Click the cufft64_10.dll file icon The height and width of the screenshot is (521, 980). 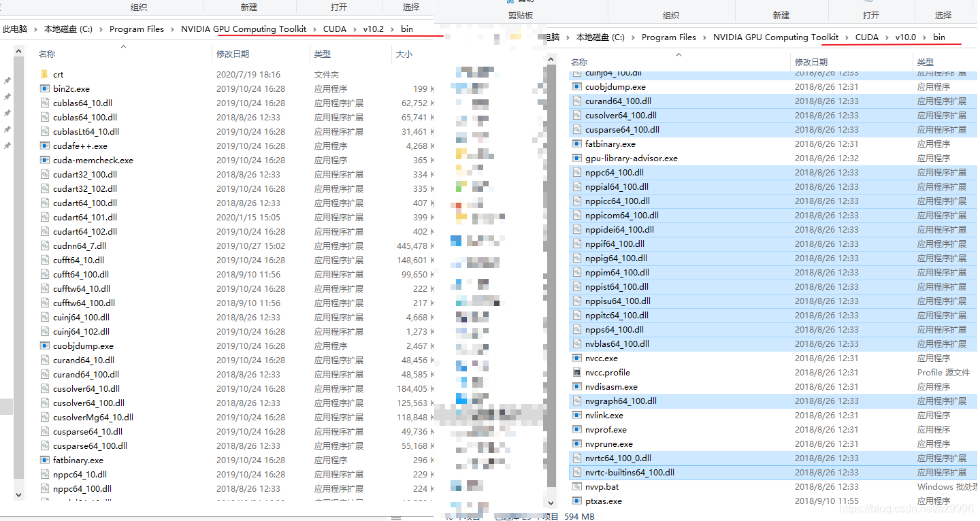tap(44, 260)
